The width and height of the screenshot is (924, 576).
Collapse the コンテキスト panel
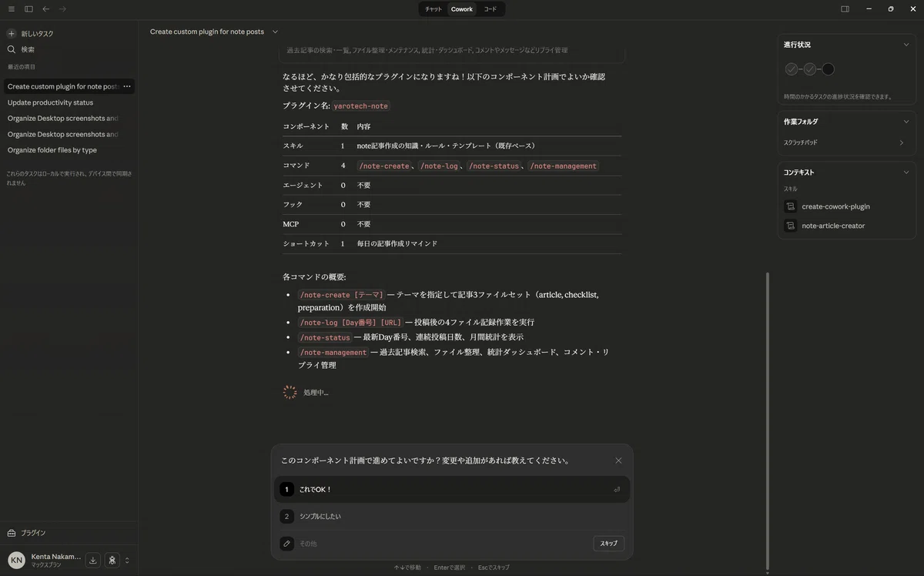pos(906,172)
